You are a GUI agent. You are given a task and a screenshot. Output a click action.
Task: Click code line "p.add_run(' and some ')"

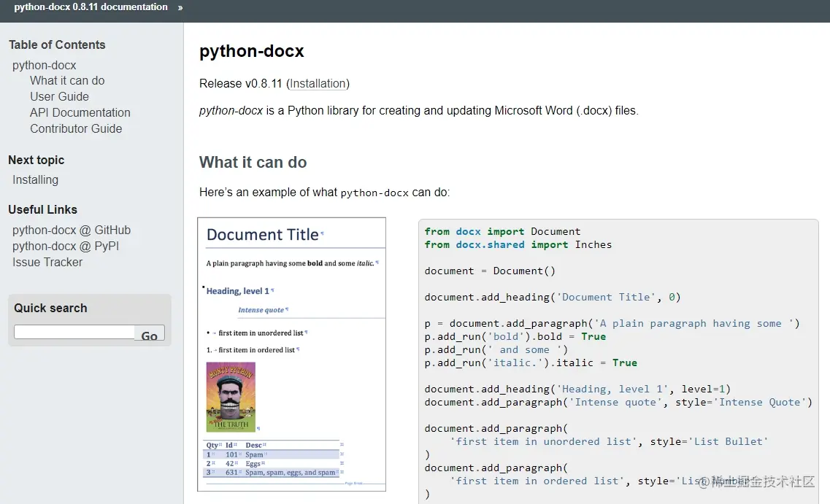(496, 349)
